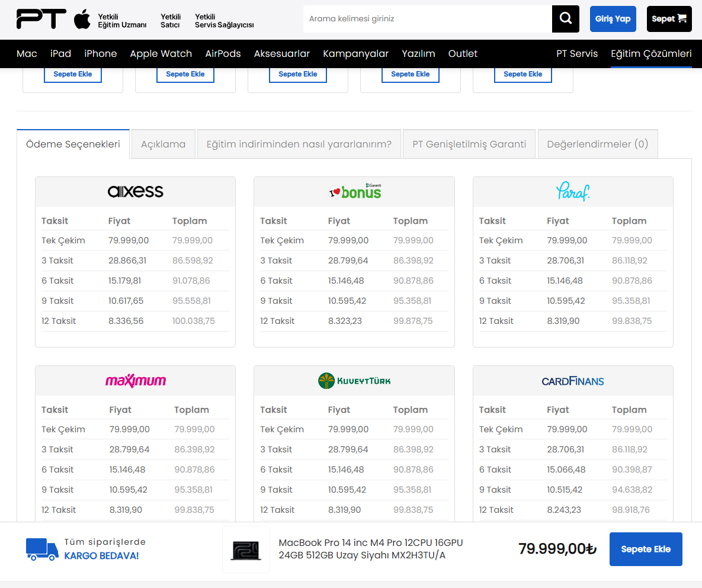The width and height of the screenshot is (702, 588).
Task: Click the Toplam header in Paraf table
Action: pyautogui.click(x=629, y=221)
